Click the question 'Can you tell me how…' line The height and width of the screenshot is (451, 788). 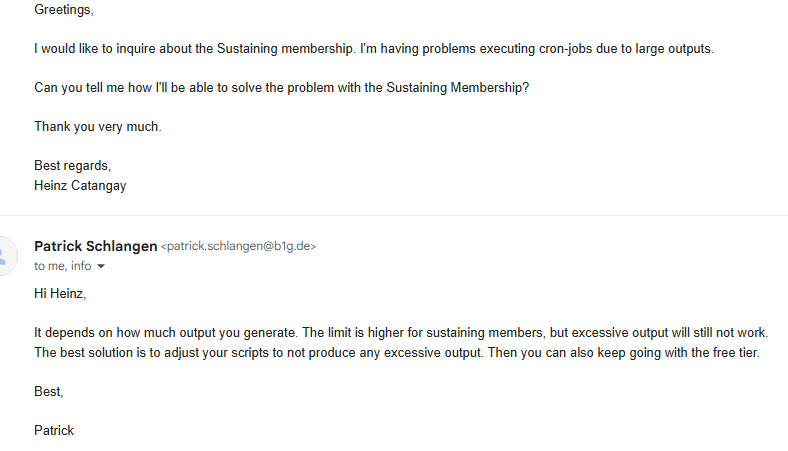[x=281, y=87]
